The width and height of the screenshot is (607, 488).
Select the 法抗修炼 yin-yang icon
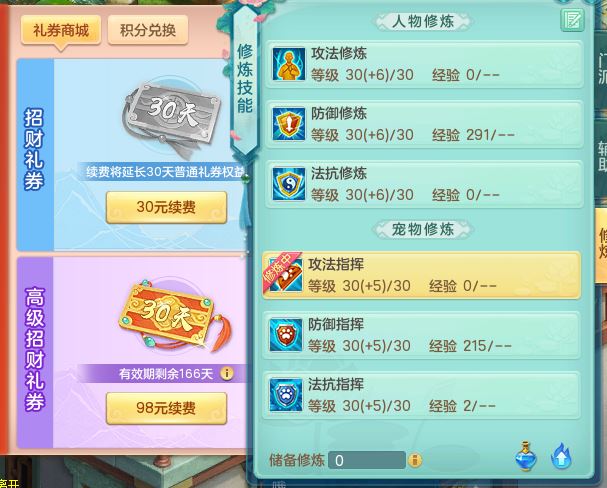[288, 184]
